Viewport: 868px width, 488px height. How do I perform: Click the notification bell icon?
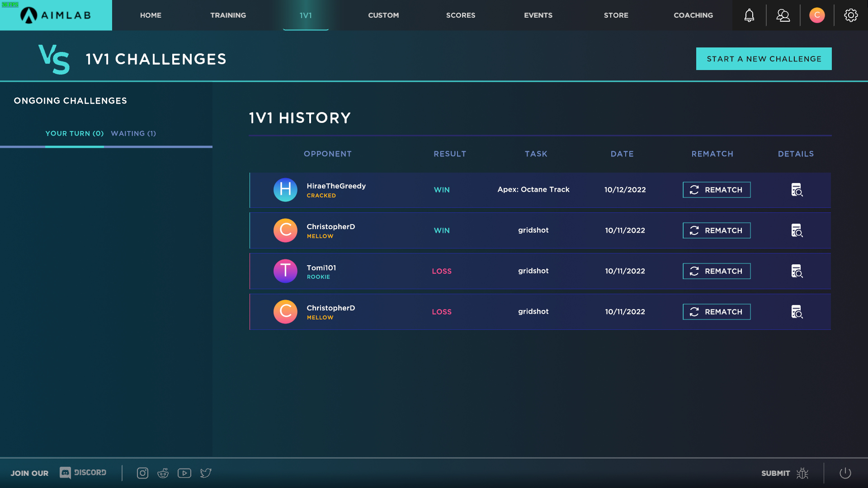pyautogui.click(x=750, y=15)
